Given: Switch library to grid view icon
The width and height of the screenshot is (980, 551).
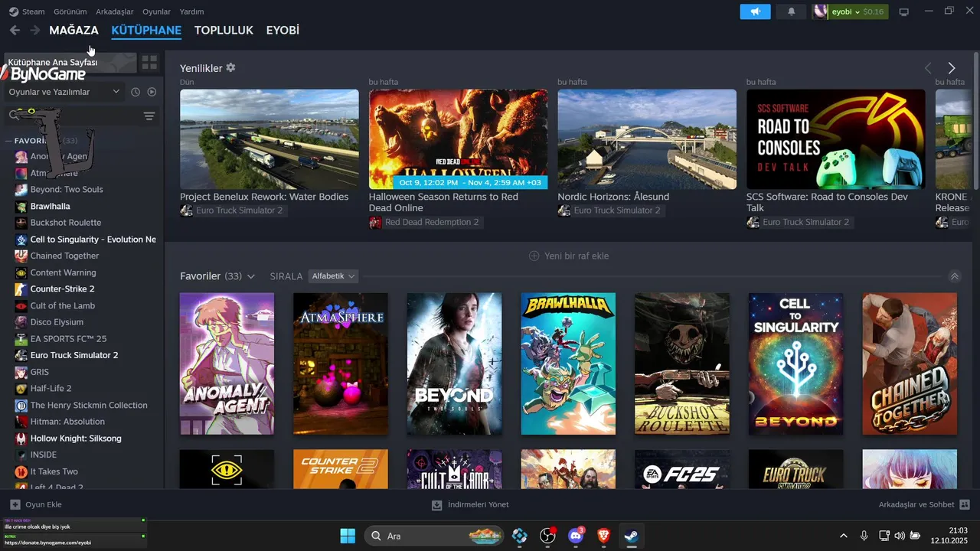Looking at the screenshot, I should click(x=150, y=62).
